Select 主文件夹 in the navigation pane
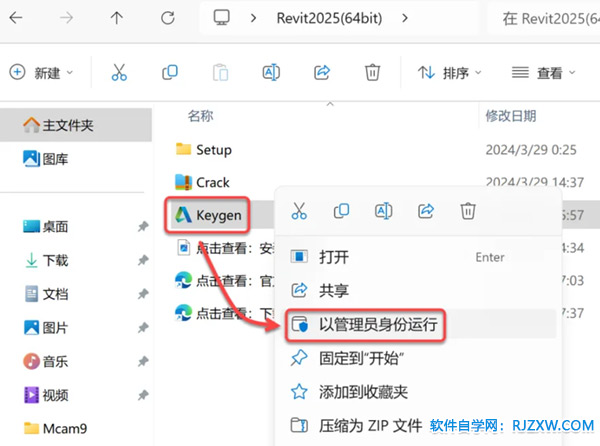This screenshot has width=600, height=446. pyautogui.click(x=76, y=125)
